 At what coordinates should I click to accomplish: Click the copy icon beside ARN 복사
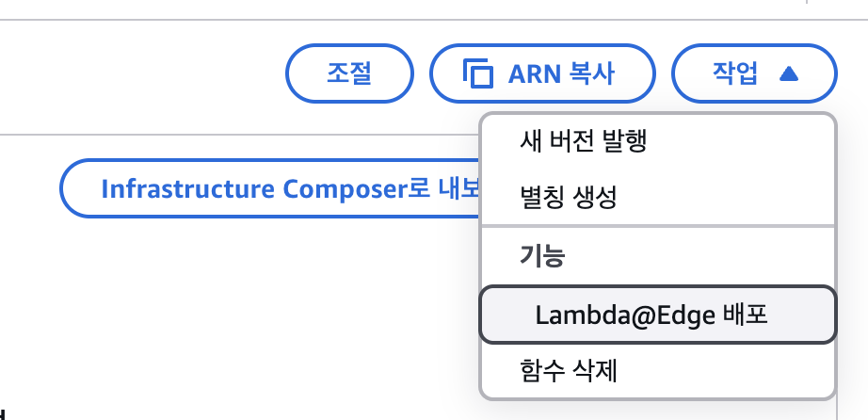(479, 73)
